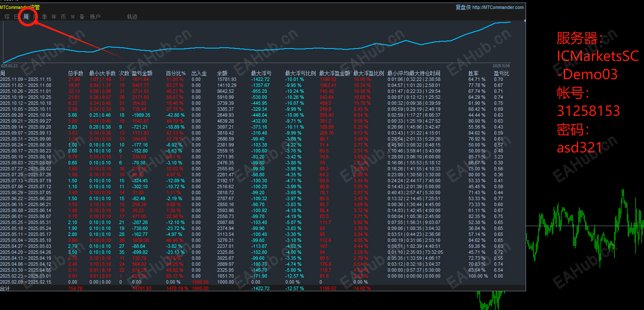644x310 pixels.
Task: Select the week row 2025.08.10 ~ 2025.08.16
Action: 262,157
